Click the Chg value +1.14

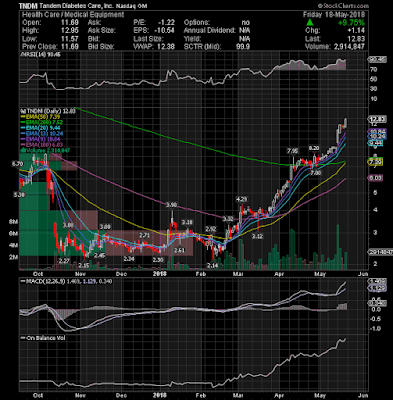357,31
